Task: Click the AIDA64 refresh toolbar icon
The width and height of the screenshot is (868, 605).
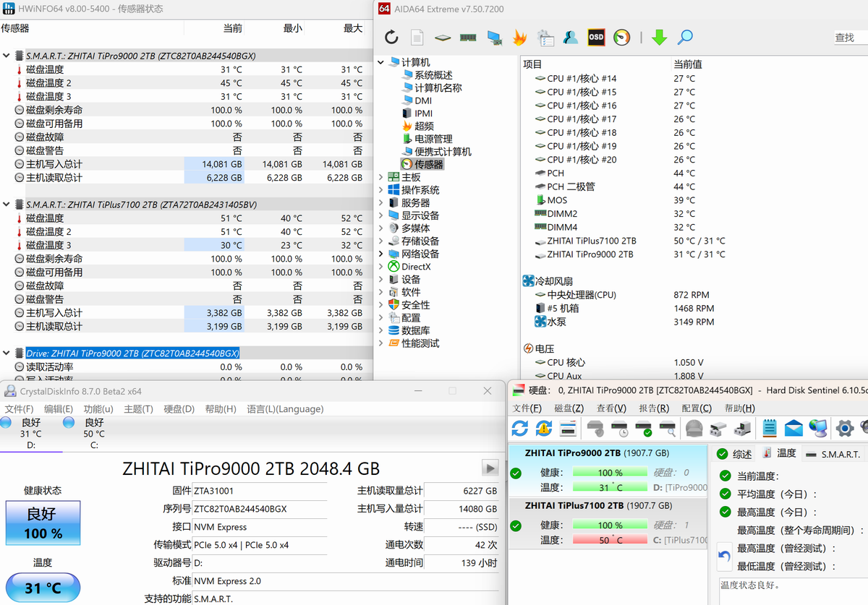Action: (x=391, y=37)
